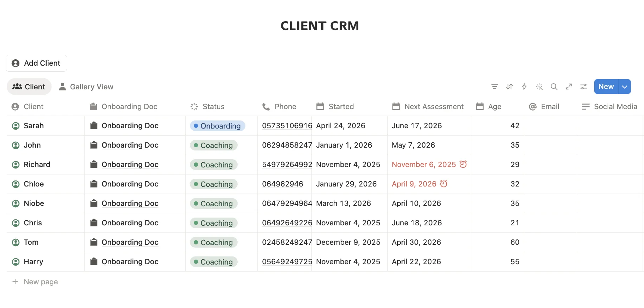Screen dimensions: 644x308
Task: Select the Client table view tab
Action: (29, 87)
